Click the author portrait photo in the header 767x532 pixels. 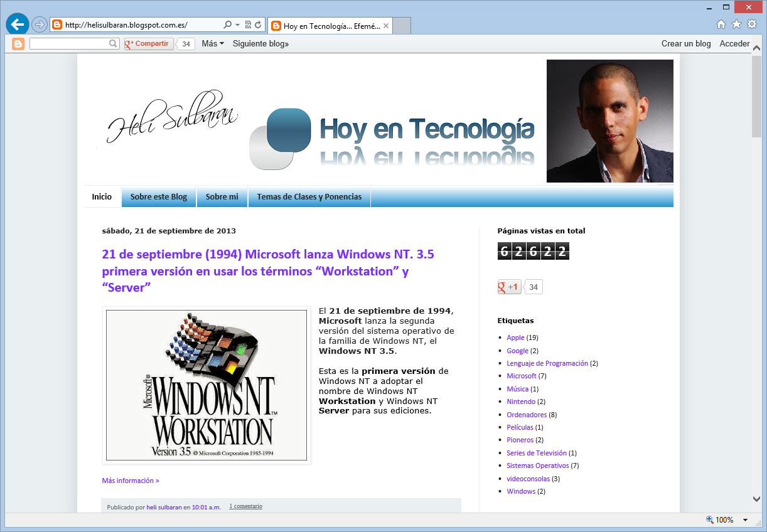(x=610, y=121)
